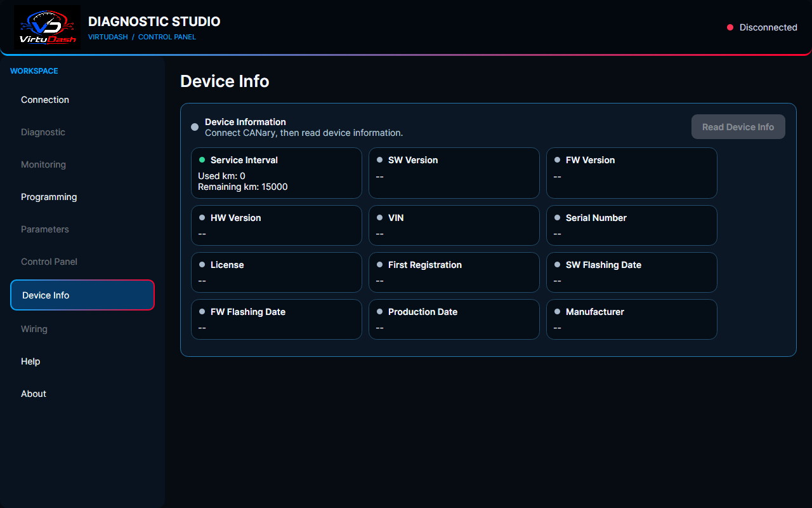The width and height of the screenshot is (812, 508).
Task: Select the HW Version card
Action: 277,225
